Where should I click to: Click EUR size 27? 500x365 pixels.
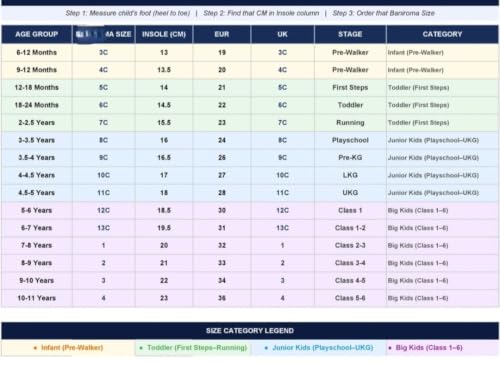(x=222, y=175)
